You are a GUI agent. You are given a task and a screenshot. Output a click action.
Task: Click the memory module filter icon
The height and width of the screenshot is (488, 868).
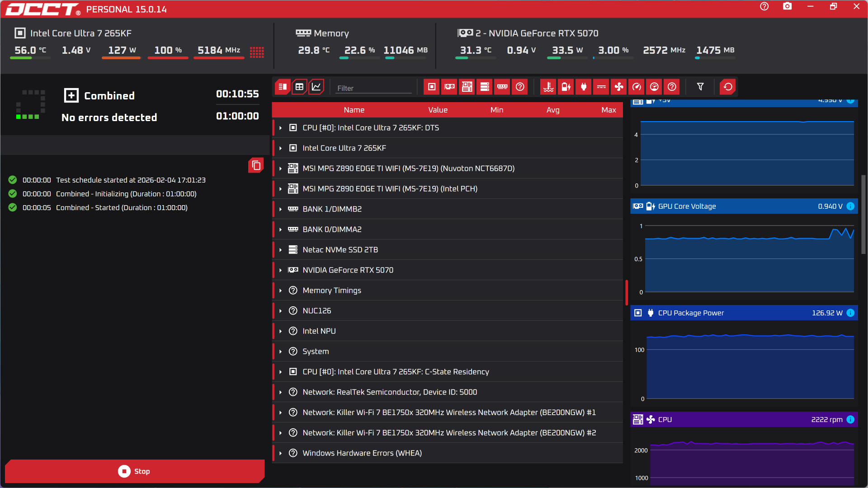(x=502, y=87)
